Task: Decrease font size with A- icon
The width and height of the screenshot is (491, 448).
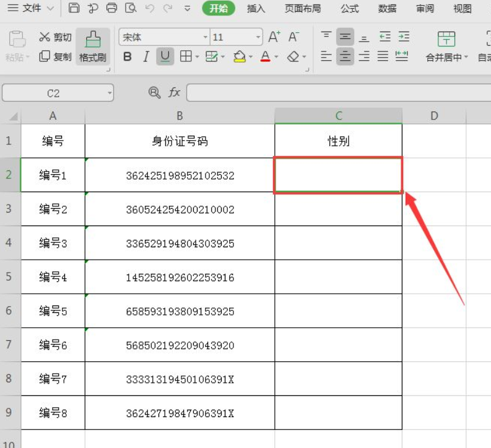Action: point(293,37)
